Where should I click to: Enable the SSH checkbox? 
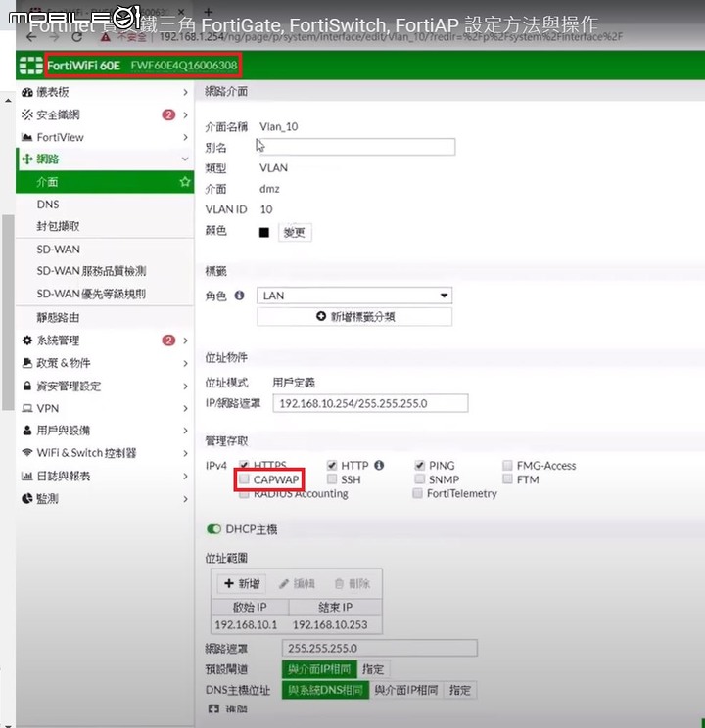[332, 478]
